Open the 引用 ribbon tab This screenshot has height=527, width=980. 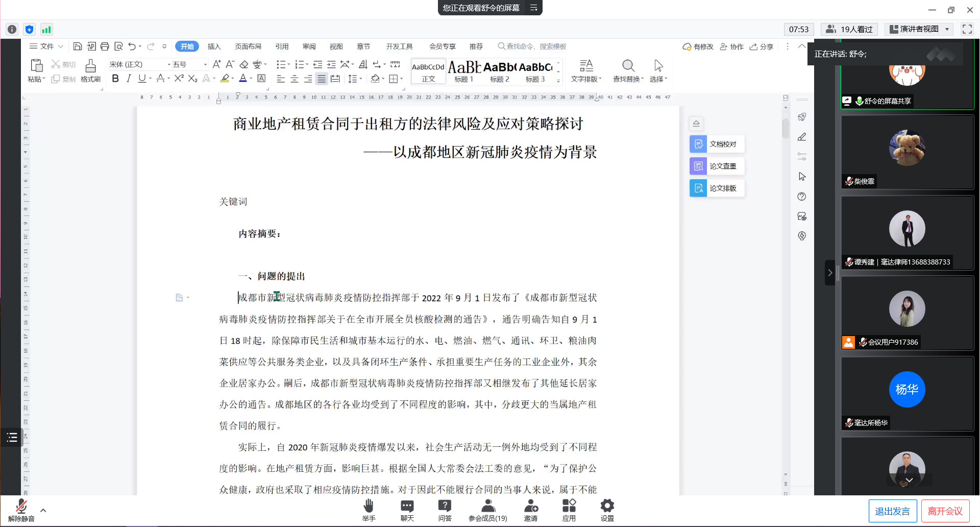282,46
